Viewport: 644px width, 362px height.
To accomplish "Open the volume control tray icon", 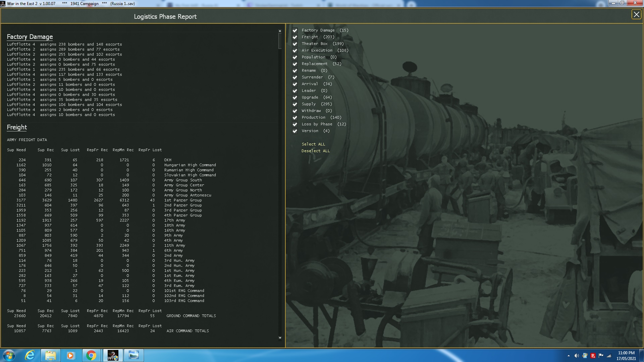I will coord(576,356).
